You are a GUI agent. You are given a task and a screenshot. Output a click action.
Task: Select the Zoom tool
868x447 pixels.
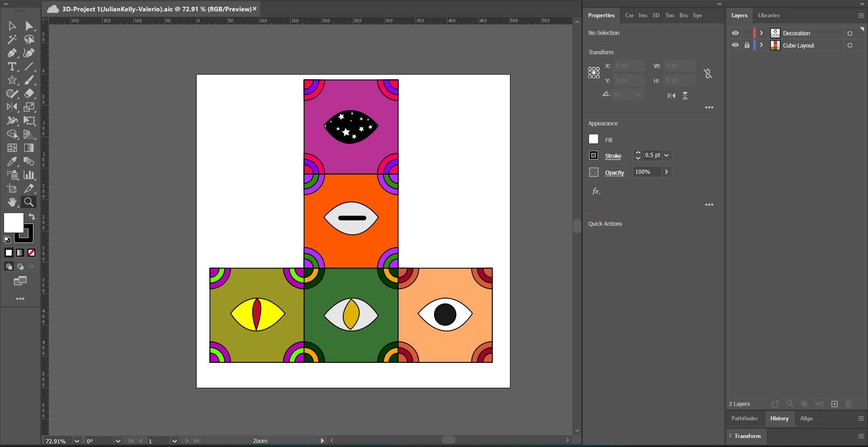(29, 202)
